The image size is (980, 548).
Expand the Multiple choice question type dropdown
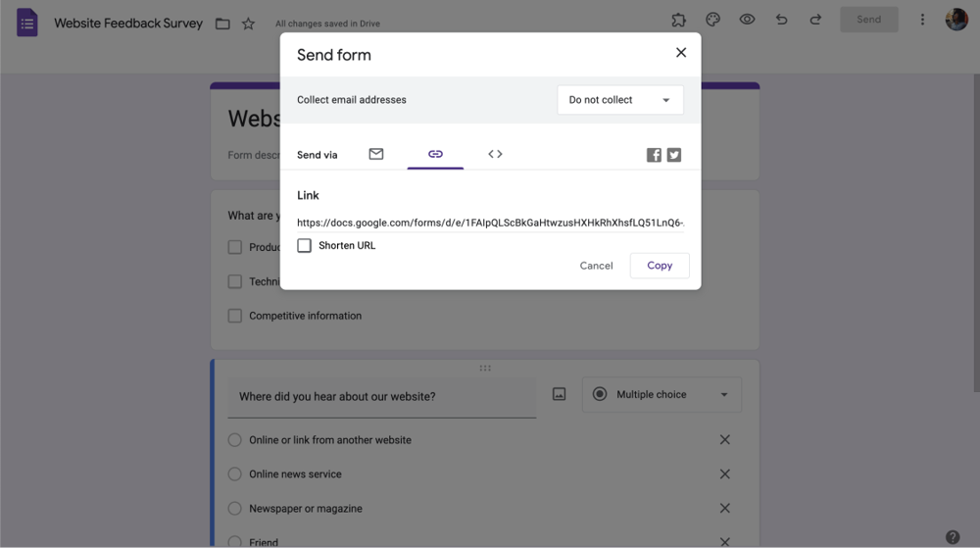point(661,394)
